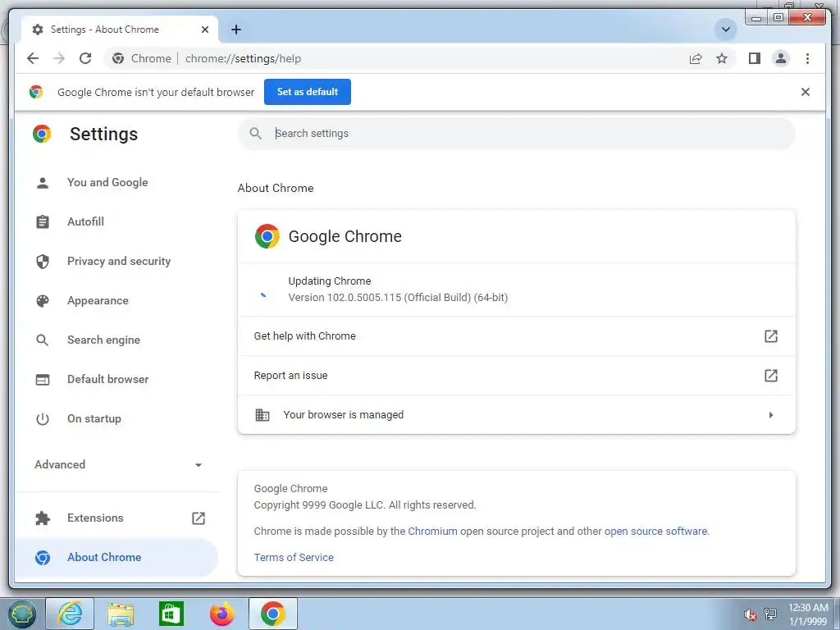Viewport: 840px width, 630px height.
Task: Open Default browser settings
Action: pyautogui.click(x=118, y=379)
